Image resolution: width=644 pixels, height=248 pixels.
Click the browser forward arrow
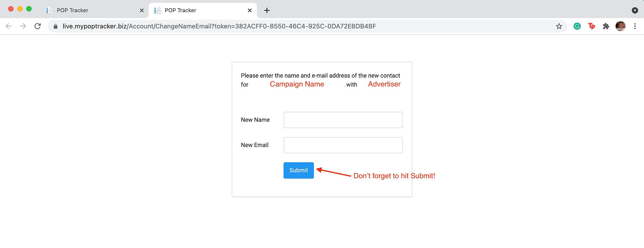[x=23, y=26]
